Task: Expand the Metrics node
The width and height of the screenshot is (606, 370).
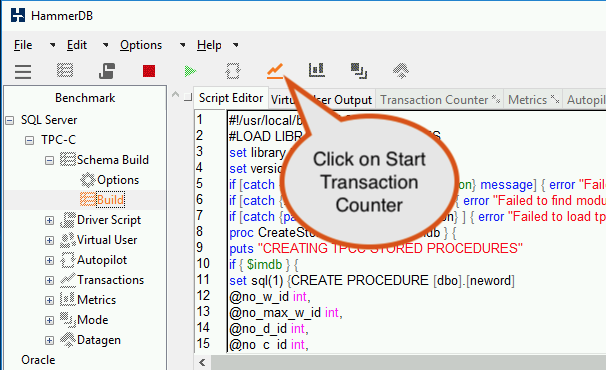Action: coord(49,300)
